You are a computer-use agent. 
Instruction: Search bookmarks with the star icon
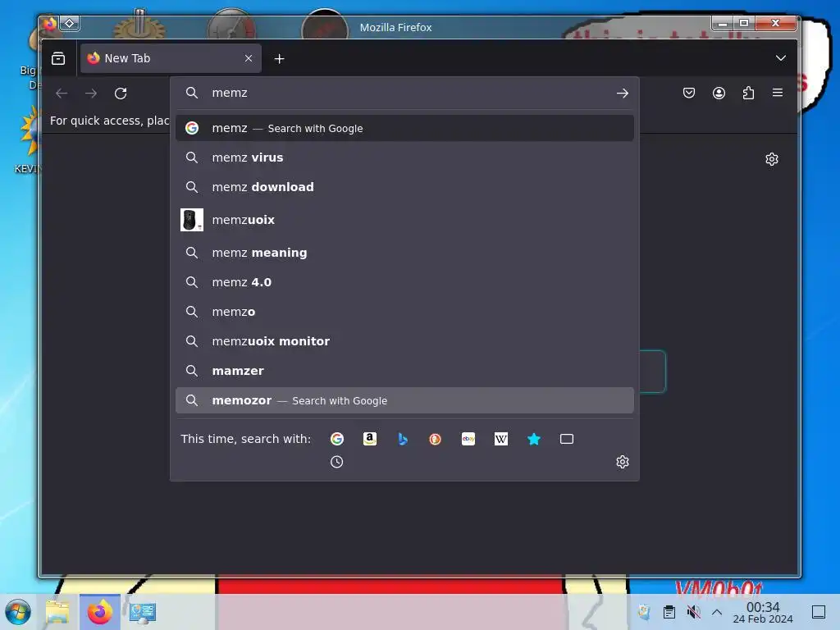click(x=533, y=440)
